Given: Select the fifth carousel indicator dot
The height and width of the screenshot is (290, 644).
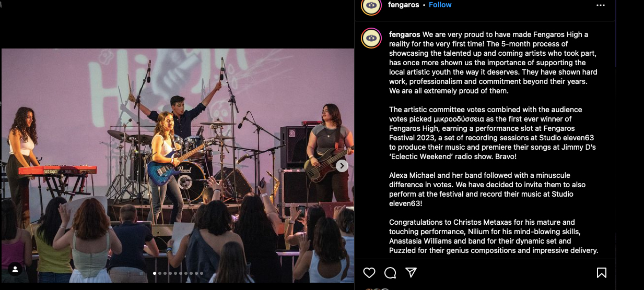Looking at the screenshot, I should (x=175, y=273).
